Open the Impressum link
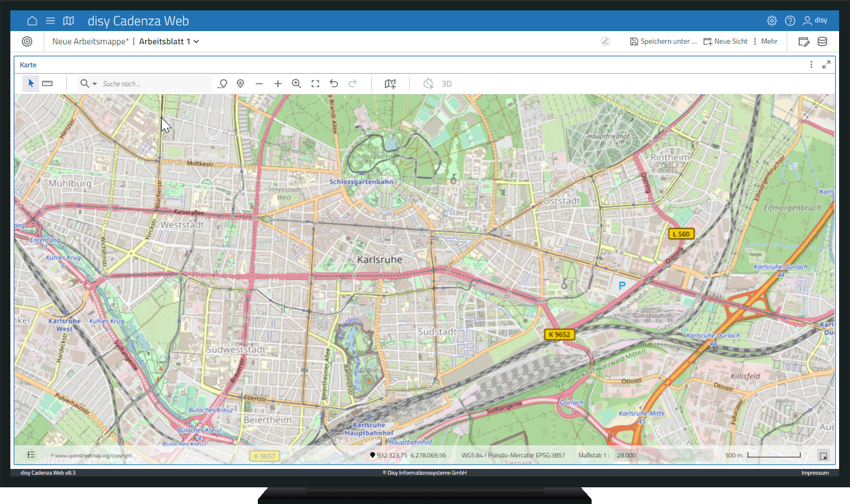 pos(815,473)
